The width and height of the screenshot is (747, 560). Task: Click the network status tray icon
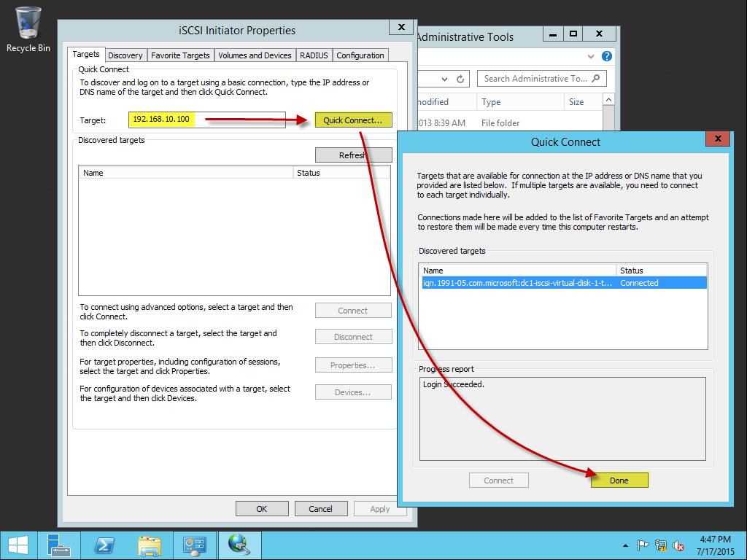click(661, 545)
